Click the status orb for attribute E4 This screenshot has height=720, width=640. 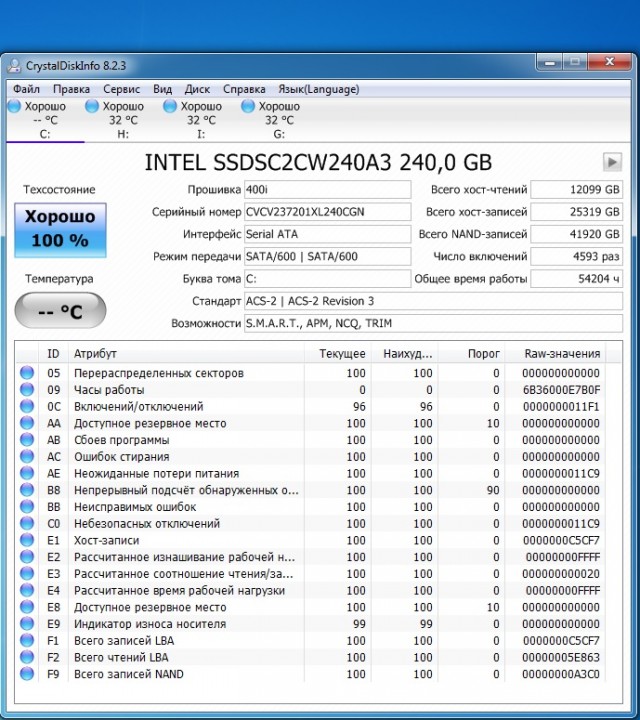[x=27, y=590]
